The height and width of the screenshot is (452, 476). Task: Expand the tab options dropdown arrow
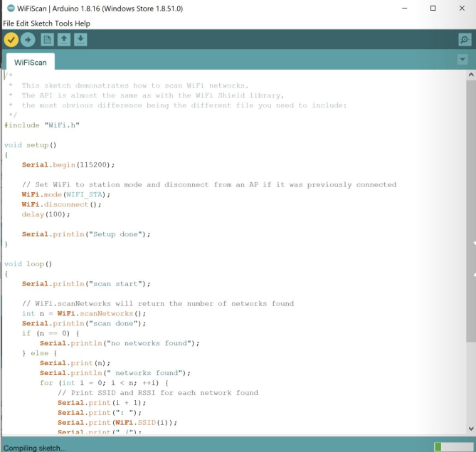point(462,60)
